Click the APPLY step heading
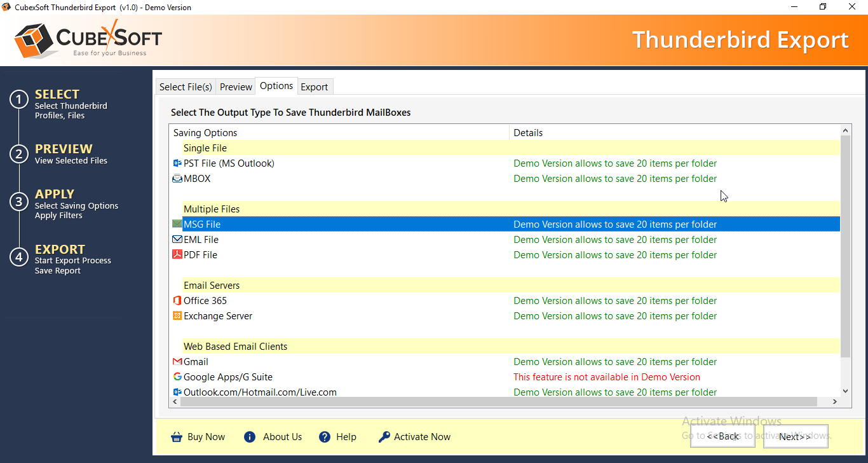Viewport: 868px width, 463px height. tap(55, 194)
